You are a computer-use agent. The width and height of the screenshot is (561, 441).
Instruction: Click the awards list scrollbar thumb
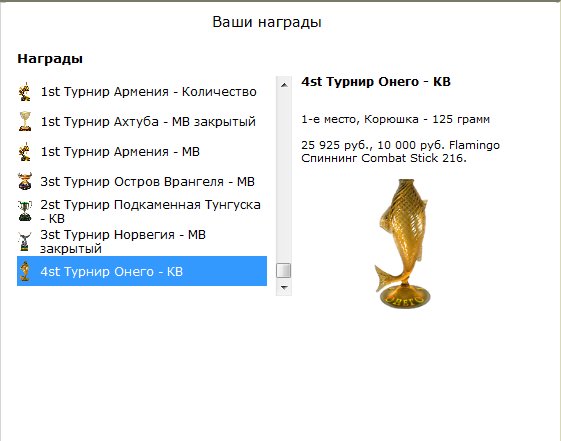[x=284, y=270]
